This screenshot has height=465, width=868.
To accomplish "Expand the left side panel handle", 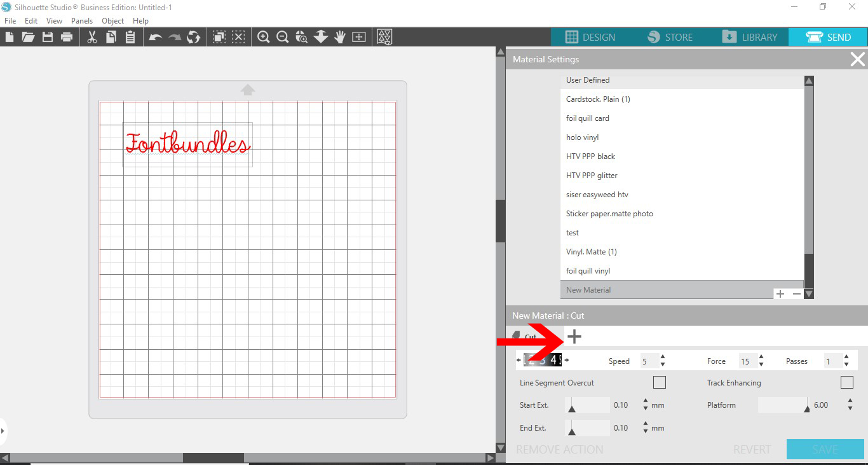I will (3, 431).
